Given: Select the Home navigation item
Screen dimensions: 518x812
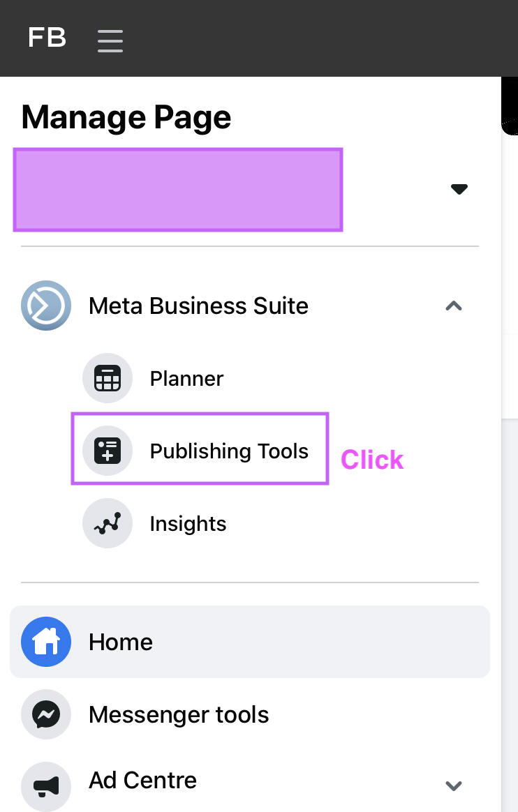Looking at the screenshot, I should 120,642.
